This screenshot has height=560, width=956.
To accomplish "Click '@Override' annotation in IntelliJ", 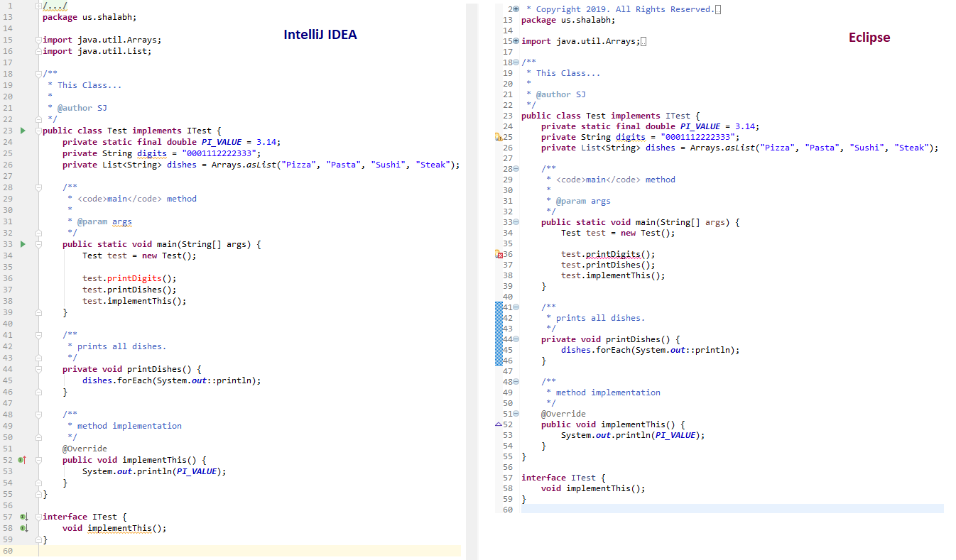I will click(85, 449).
